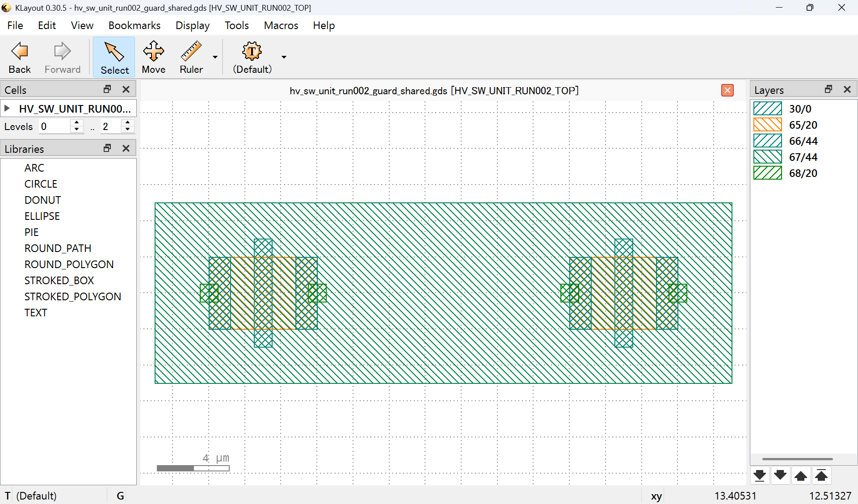858x504 pixels.
Task: Move selected layer up one step
Action: click(801, 475)
